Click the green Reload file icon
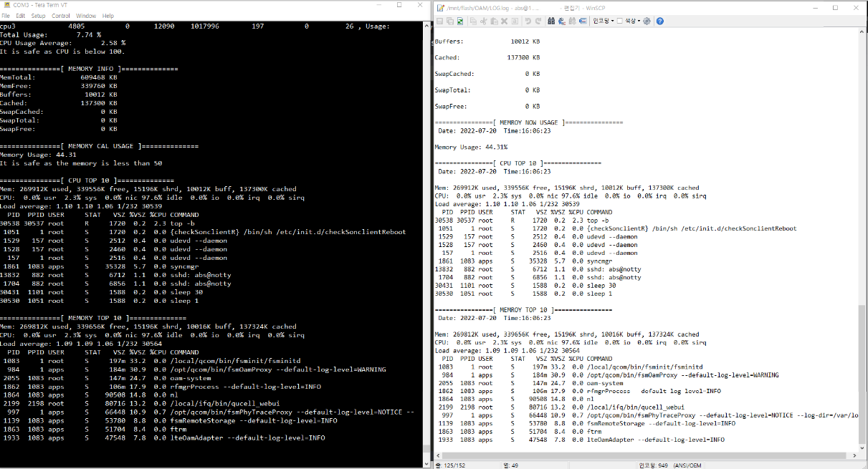This screenshot has width=868, height=469. point(460,21)
